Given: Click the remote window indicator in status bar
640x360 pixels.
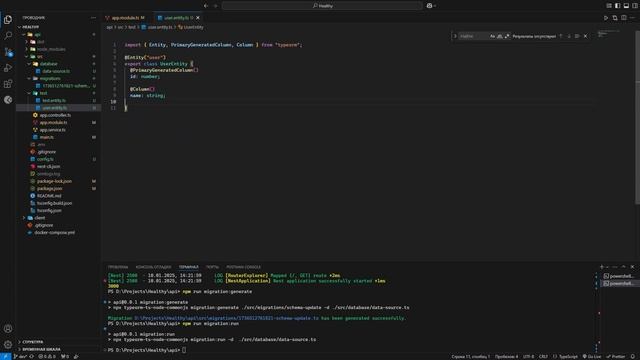Looking at the screenshot, I should pyautogui.click(x=5, y=356).
